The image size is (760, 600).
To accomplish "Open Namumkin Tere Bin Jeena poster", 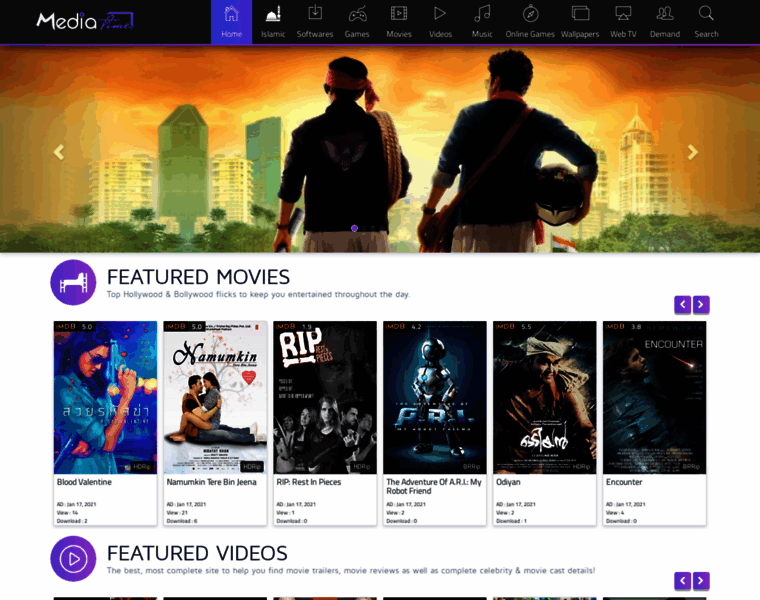I will 215,397.
